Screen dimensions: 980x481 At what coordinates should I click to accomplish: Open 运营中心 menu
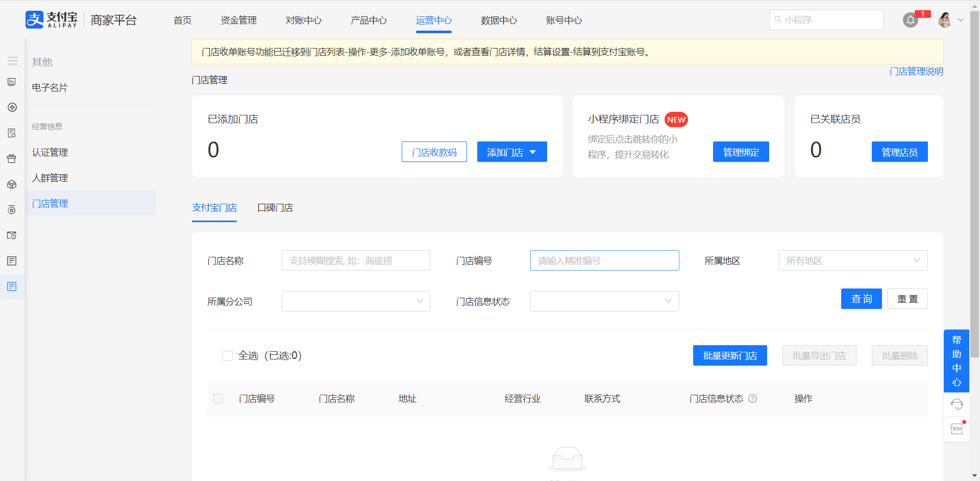(434, 20)
